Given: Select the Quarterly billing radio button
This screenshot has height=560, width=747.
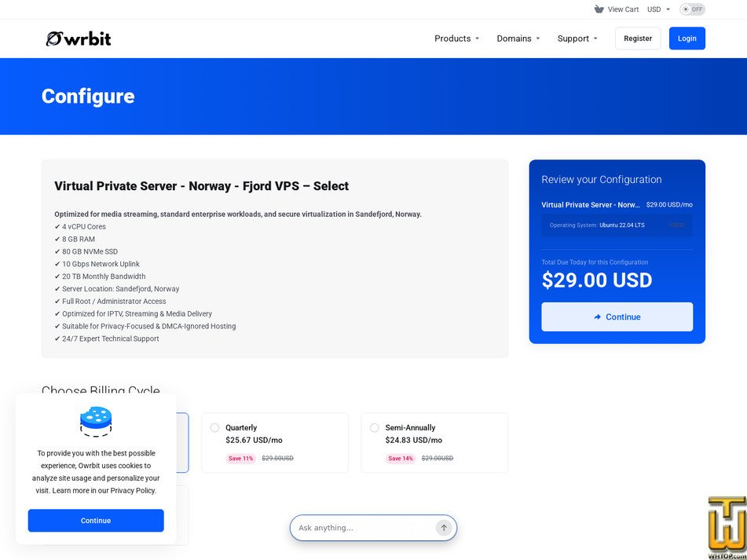Looking at the screenshot, I should click(215, 427).
